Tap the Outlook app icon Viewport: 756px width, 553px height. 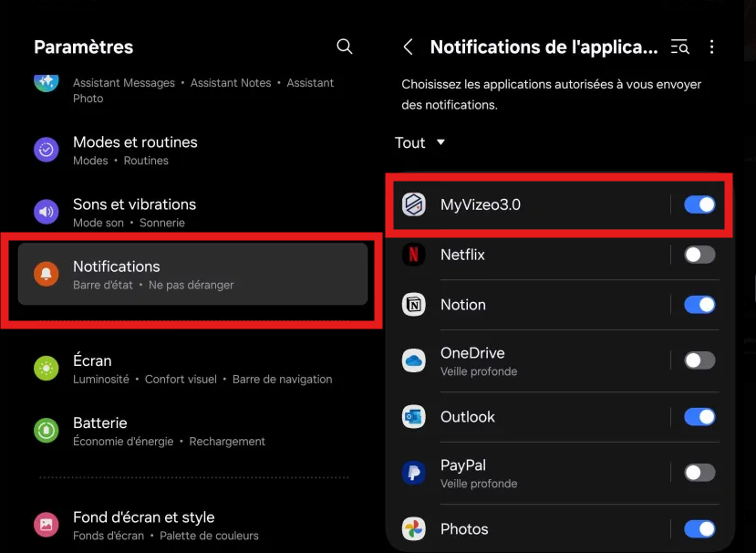(414, 417)
